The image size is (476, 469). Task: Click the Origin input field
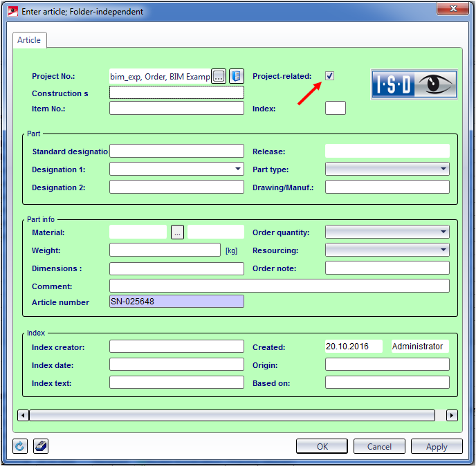(x=387, y=365)
